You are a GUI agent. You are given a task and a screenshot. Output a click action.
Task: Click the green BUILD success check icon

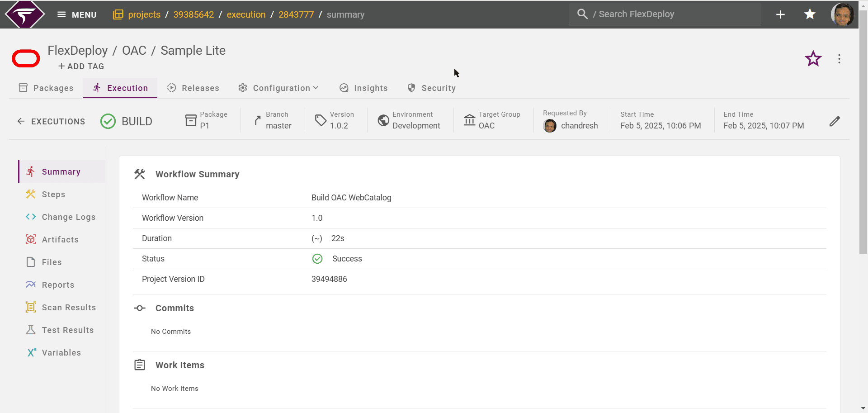pyautogui.click(x=108, y=121)
